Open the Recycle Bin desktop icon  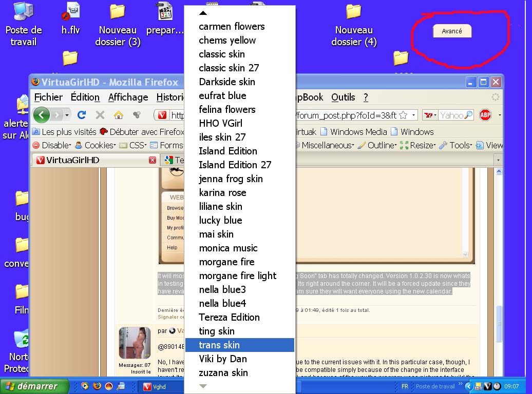coord(21,351)
